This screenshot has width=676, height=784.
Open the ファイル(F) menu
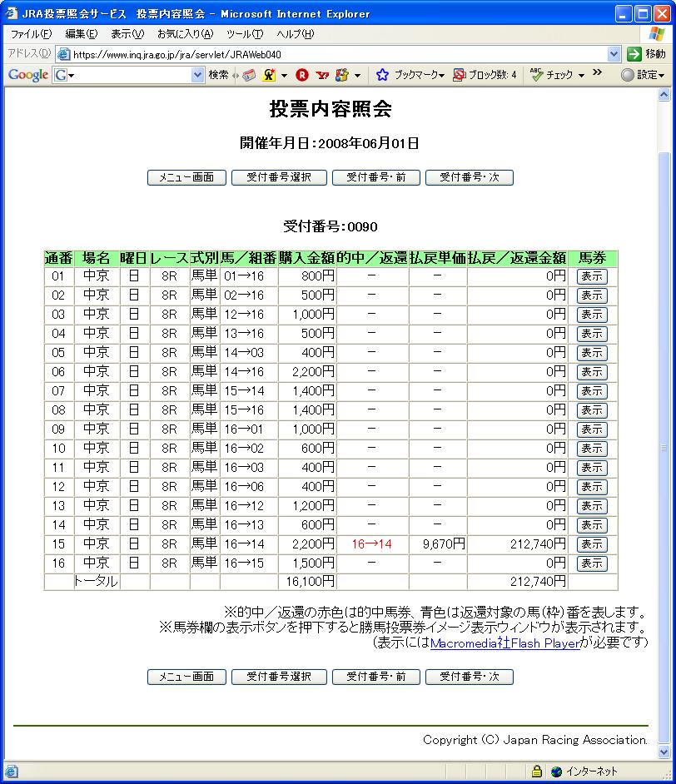click(31, 34)
